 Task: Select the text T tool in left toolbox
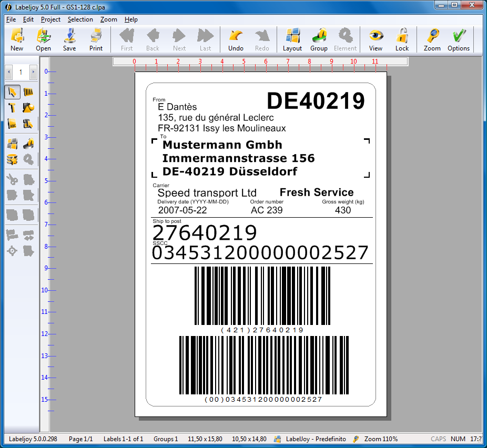pyautogui.click(x=13, y=108)
